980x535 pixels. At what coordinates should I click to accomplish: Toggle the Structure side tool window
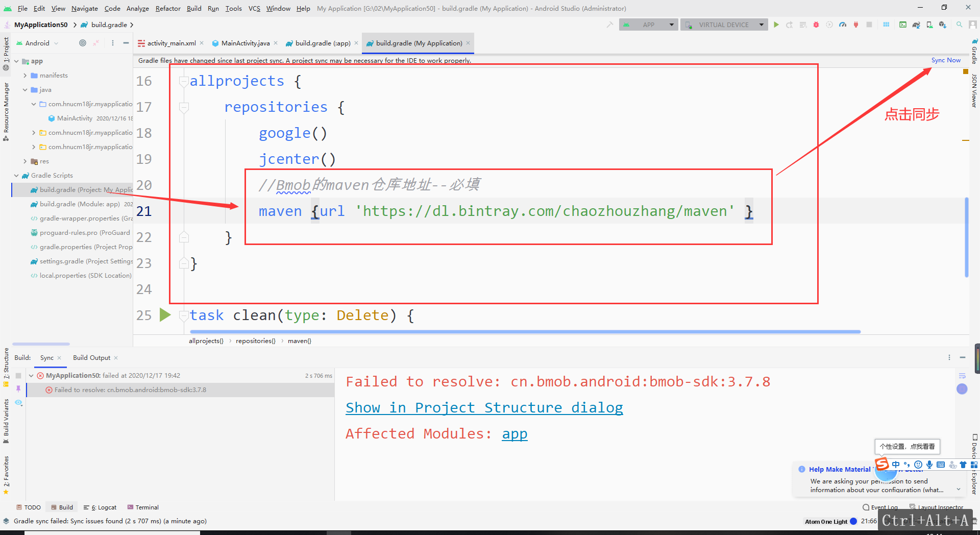click(x=6, y=367)
